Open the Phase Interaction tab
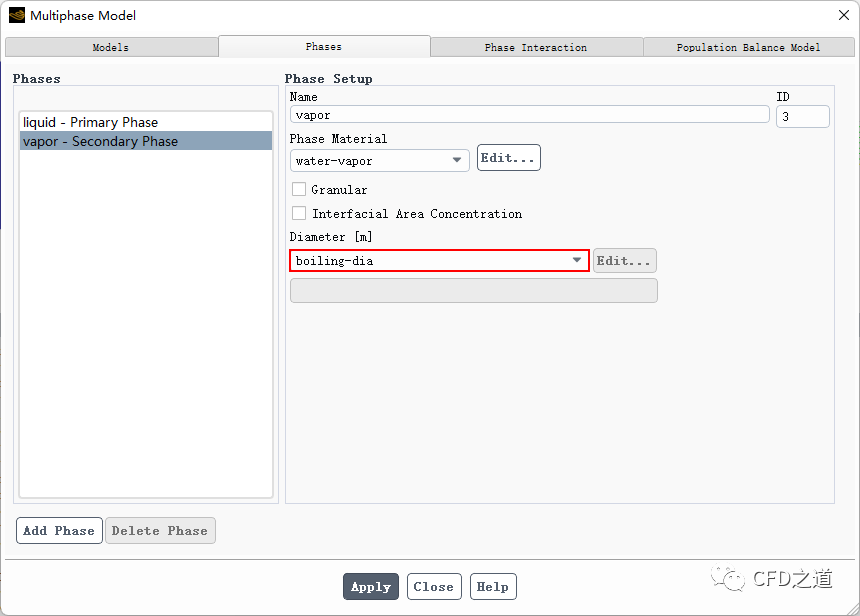Viewport: 860px width, 616px height. point(536,47)
